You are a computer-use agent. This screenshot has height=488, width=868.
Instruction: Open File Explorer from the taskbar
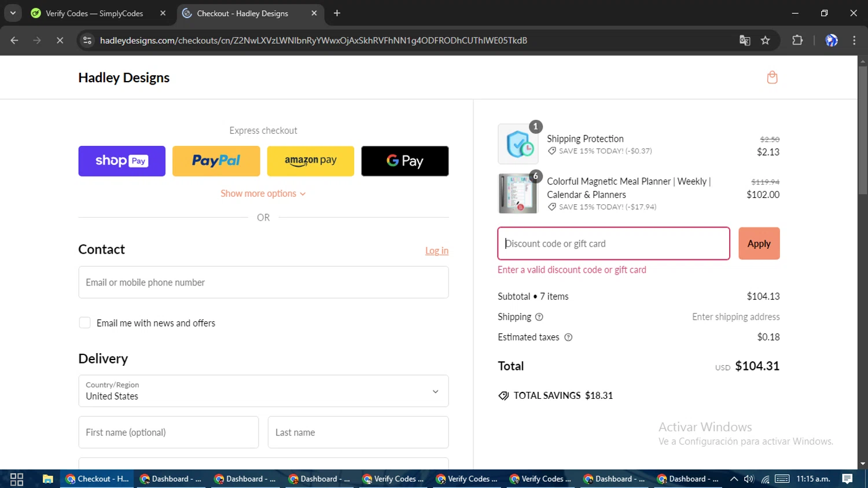48,479
